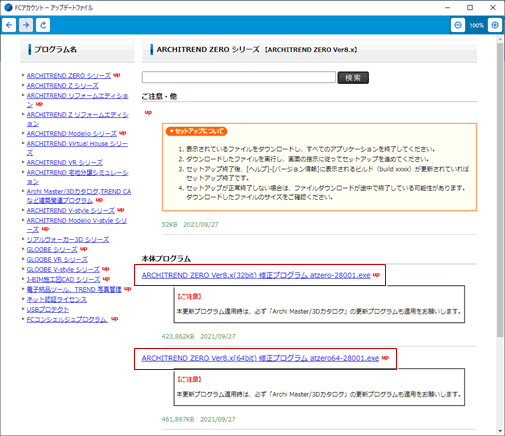Open USBプロテクト link
Screen dimensions: 505x436
coord(48,309)
